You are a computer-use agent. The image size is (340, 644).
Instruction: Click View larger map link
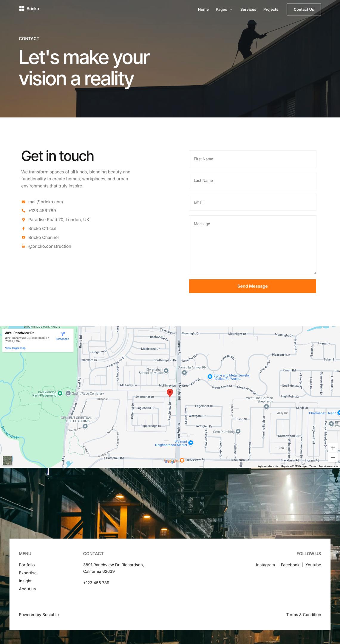tap(15, 348)
